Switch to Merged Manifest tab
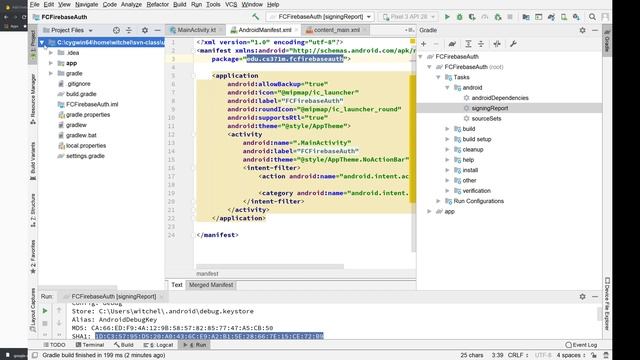The width and height of the screenshot is (640, 360). [211, 285]
